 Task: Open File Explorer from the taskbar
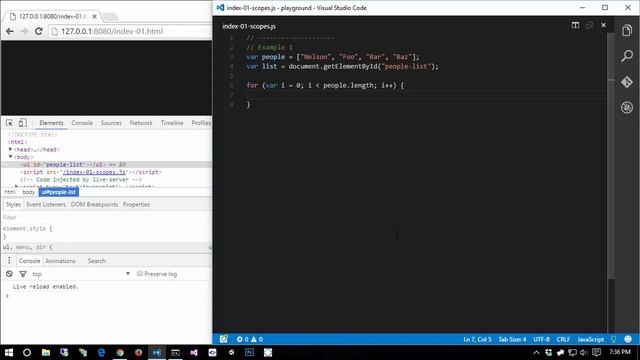(x=46, y=352)
